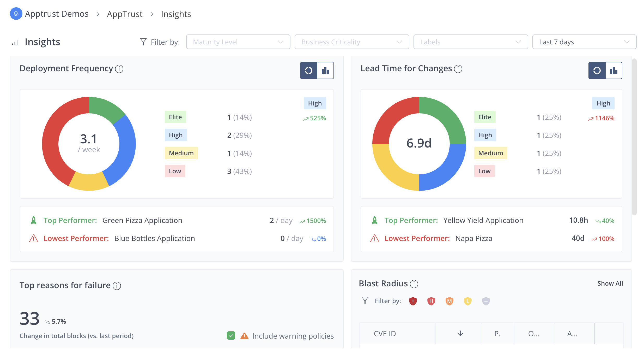Uncheck Include warning policies checkbox
The width and height of the screenshot is (644, 354).
[x=231, y=336]
